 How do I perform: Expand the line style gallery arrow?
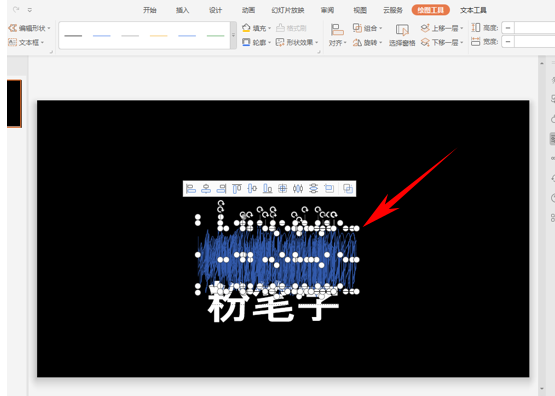point(233,35)
